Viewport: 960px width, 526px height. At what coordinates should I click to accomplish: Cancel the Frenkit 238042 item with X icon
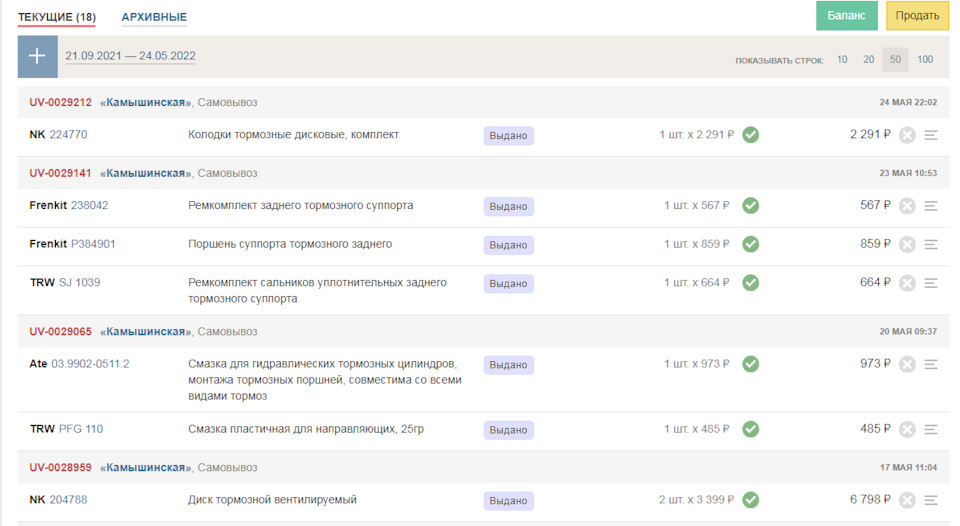pos(907,206)
